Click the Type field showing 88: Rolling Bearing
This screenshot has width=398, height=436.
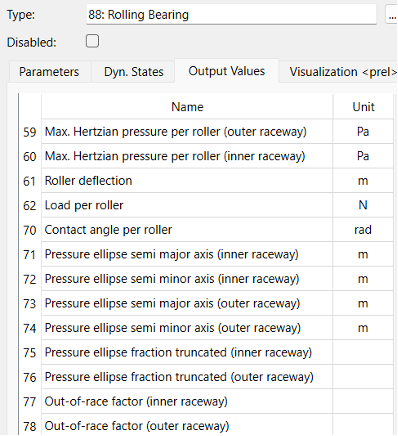coord(231,15)
